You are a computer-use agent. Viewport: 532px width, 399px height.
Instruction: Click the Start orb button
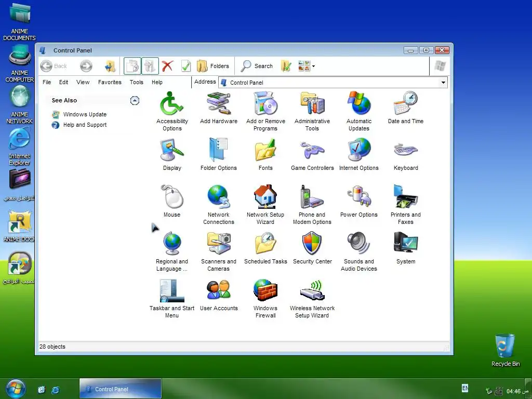pos(15,389)
